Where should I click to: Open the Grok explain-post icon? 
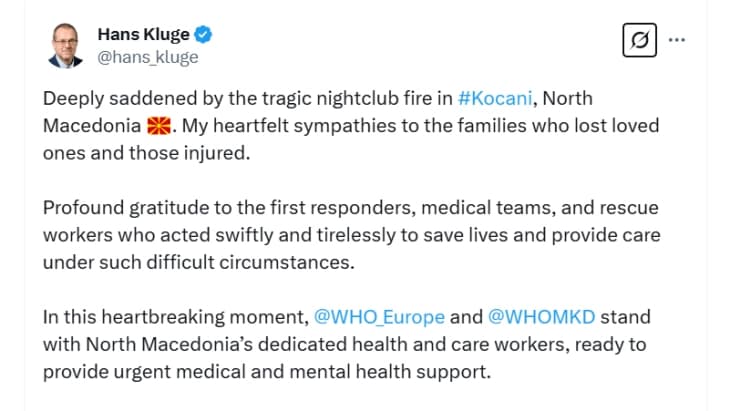point(639,40)
